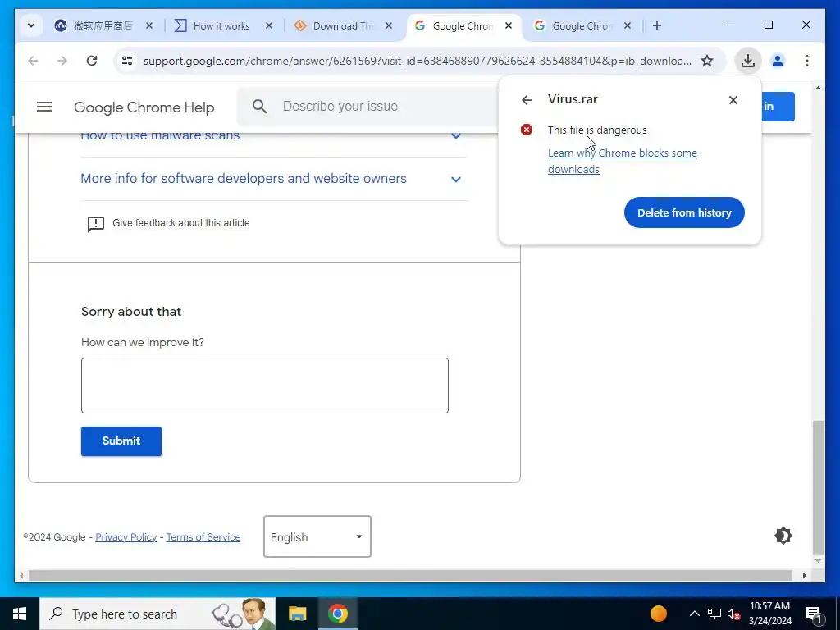This screenshot has width=840, height=630.
Task: Expand More info for software developers section
Action: point(273,179)
